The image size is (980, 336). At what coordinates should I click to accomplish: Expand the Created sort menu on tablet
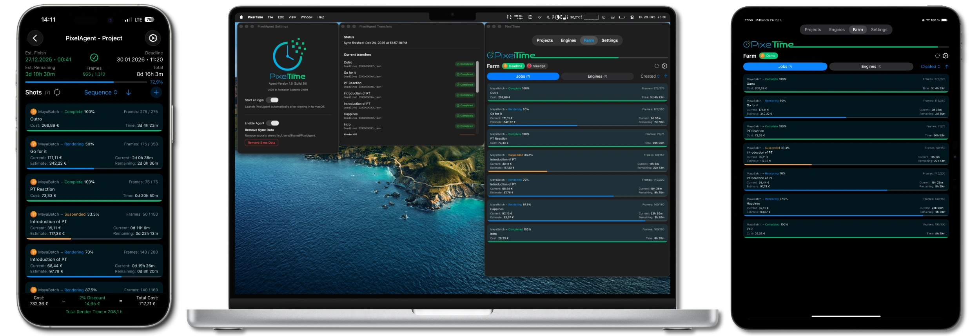click(930, 67)
